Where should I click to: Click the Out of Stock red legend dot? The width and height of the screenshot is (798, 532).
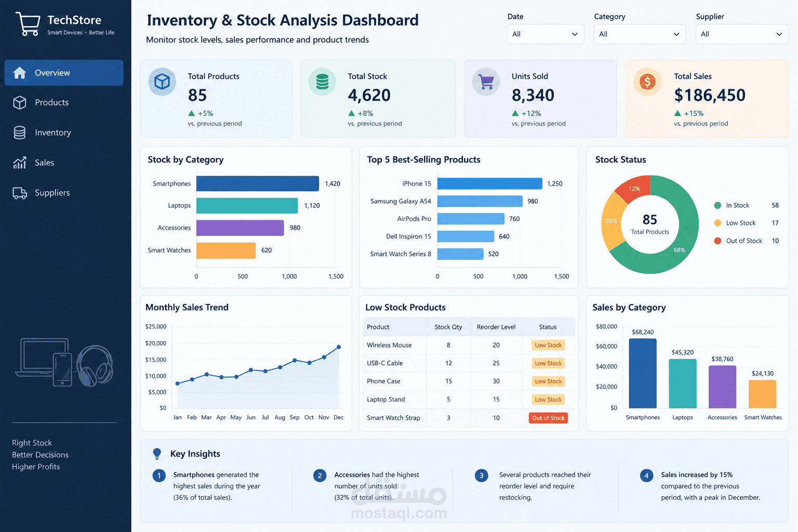717,241
